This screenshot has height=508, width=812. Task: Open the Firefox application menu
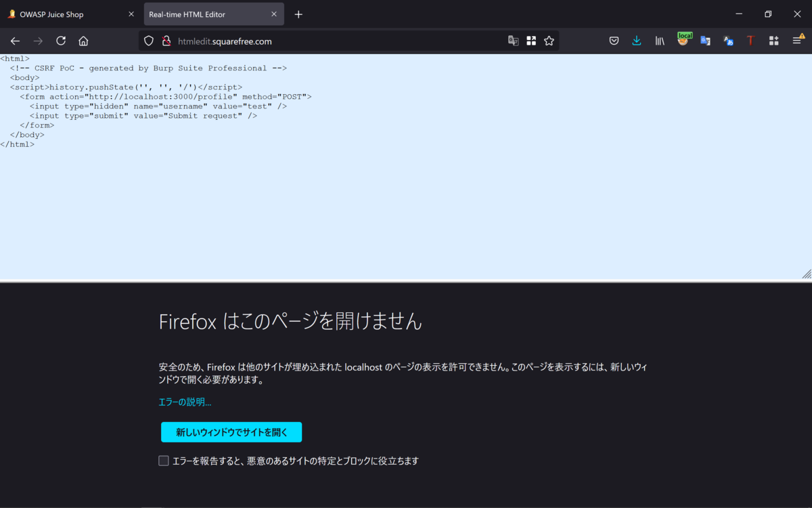pos(798,41)
